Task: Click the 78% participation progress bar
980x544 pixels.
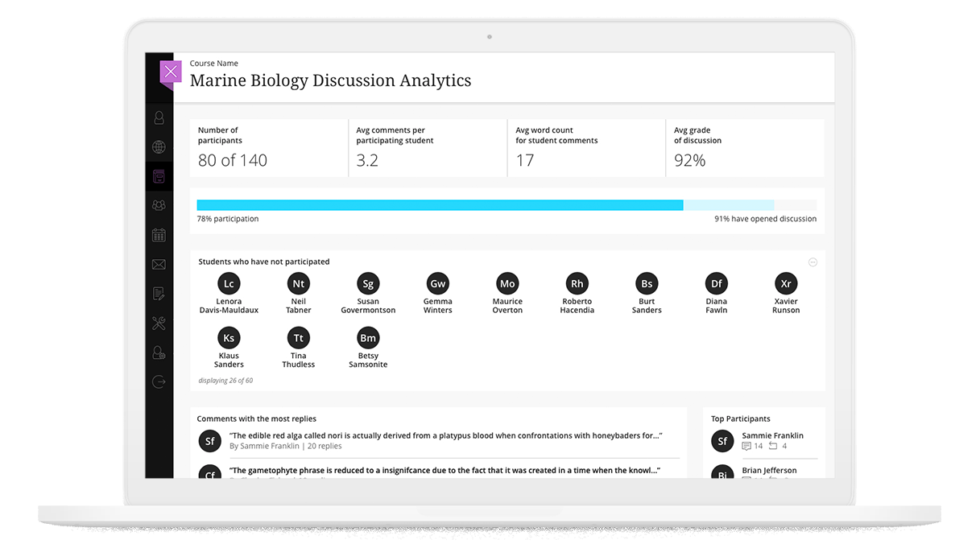Action: (439, 205)
